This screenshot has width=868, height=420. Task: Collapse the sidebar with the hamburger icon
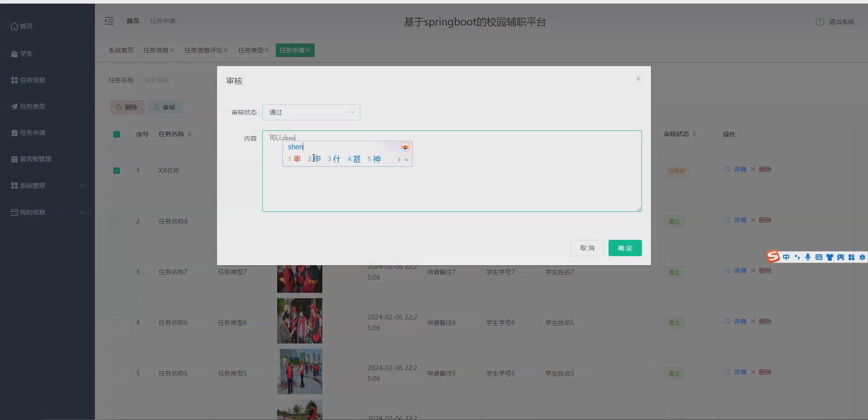click(109, 21)
